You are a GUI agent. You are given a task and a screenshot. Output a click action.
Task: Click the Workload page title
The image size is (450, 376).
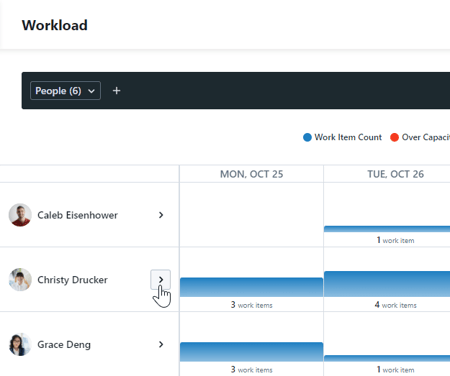tap(55, 25)
